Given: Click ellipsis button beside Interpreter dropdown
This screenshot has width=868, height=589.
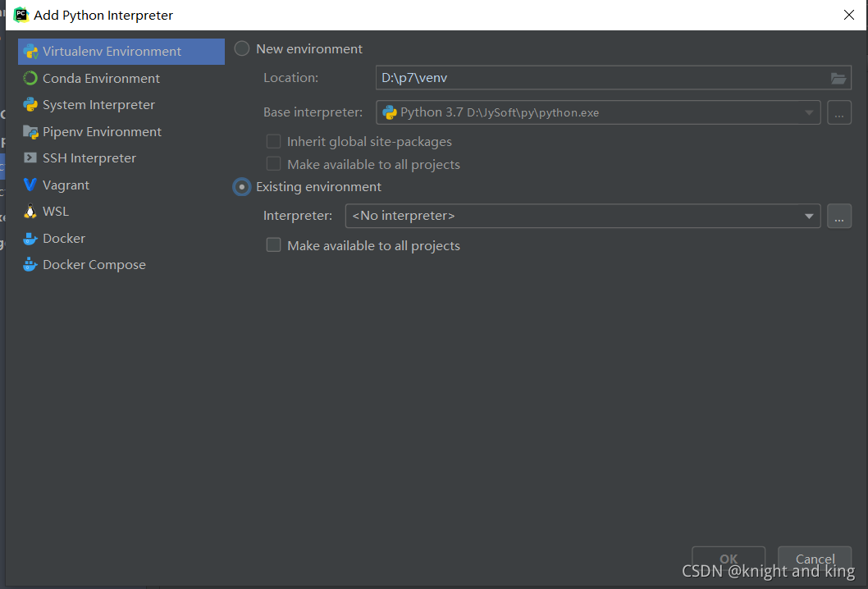Looking at the screenshot, I should point(839,216).
